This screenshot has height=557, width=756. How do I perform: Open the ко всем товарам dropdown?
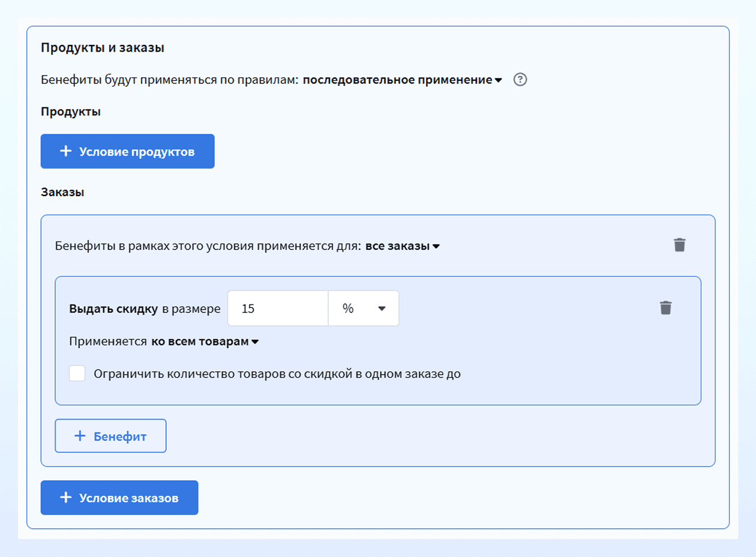click(x=205, y=341)
